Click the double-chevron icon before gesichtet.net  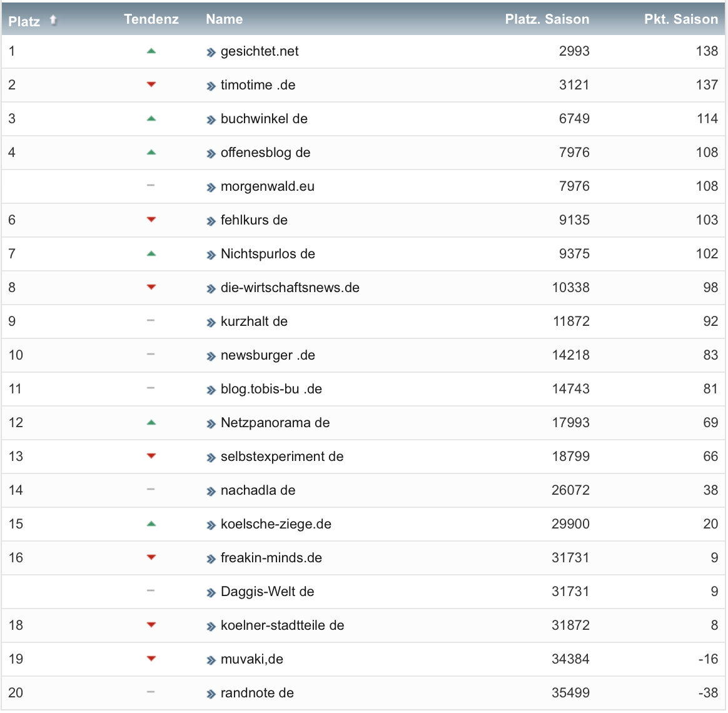(x=211, y=53)
